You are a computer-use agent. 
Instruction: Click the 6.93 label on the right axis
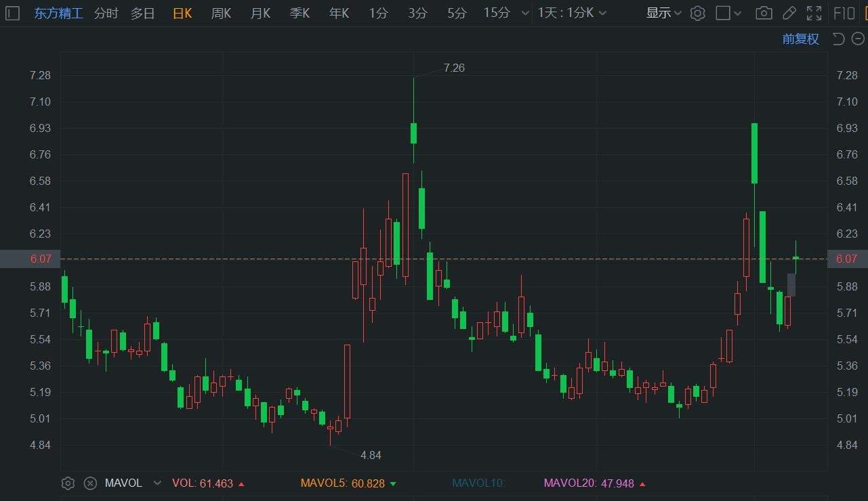(847, 128)
